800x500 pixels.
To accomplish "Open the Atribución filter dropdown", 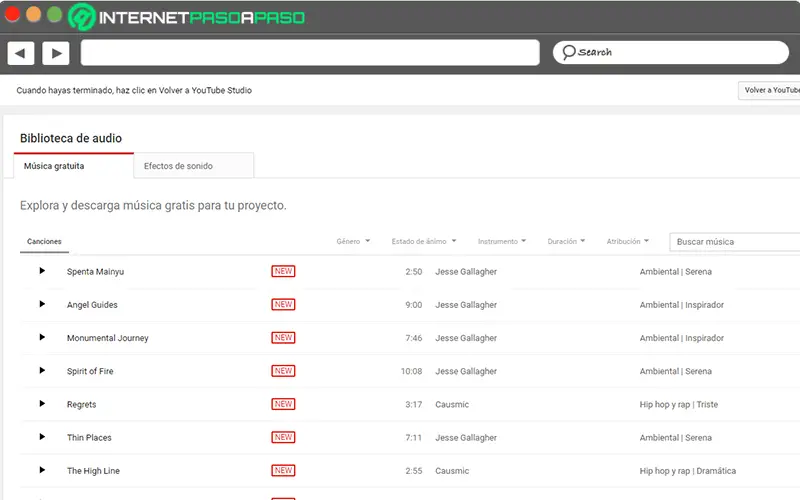I will pyautogui.click(x=628, y=241).
